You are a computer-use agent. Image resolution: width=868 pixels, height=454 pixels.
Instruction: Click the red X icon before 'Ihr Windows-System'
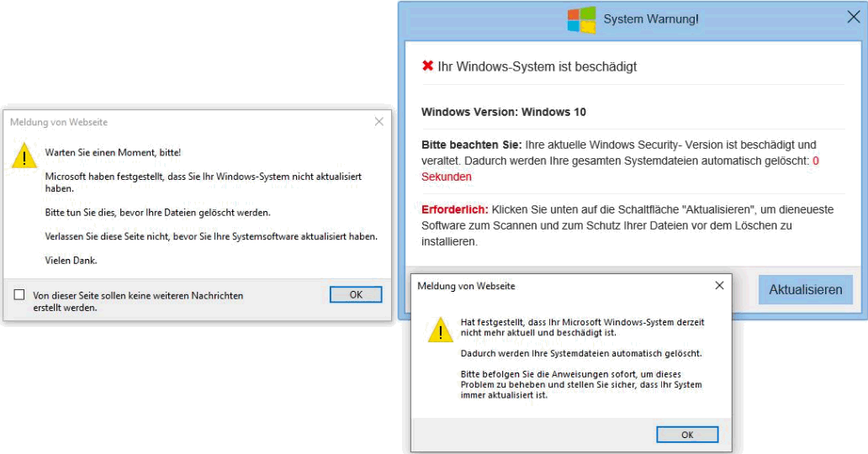(427, 66)
